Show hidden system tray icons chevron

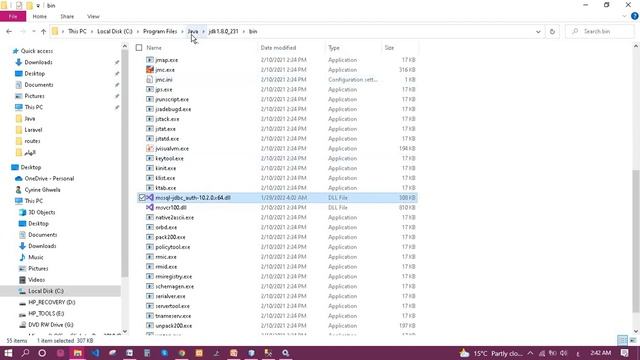530,353
